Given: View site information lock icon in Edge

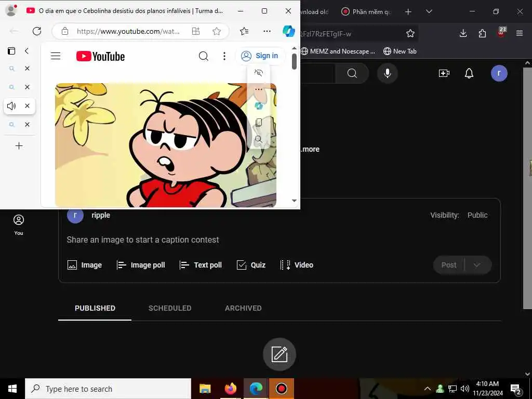Looking at the screenshot, I should pyautogui.click(x=65, y=31).
